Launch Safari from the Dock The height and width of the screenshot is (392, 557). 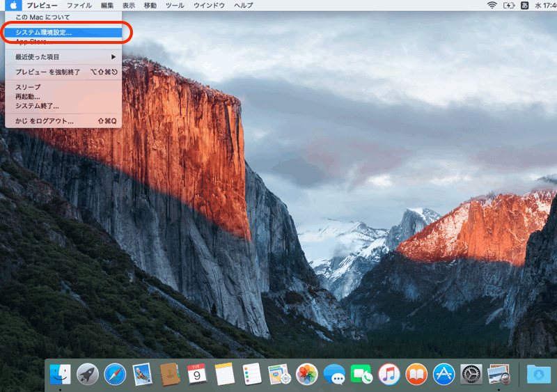[115, 374]
